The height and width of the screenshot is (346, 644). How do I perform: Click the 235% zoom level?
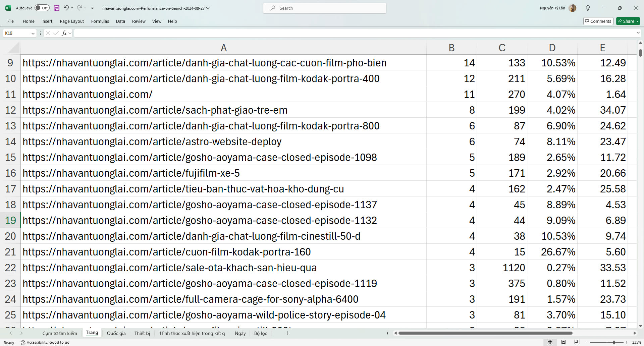[x=636, y=342]
